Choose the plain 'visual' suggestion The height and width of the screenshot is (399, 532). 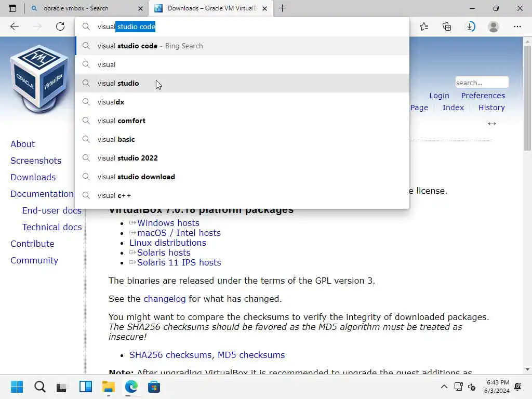click(x=242, y=64)
